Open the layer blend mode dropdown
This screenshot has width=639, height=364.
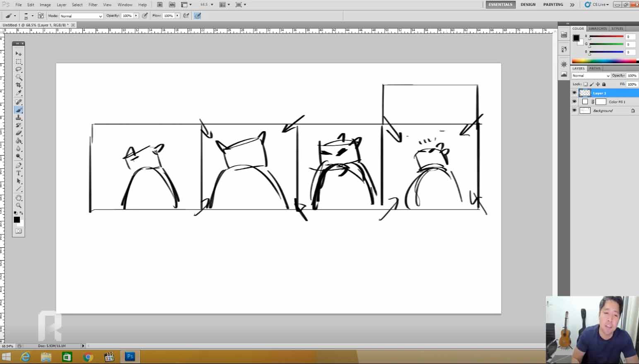click(591, 76)
